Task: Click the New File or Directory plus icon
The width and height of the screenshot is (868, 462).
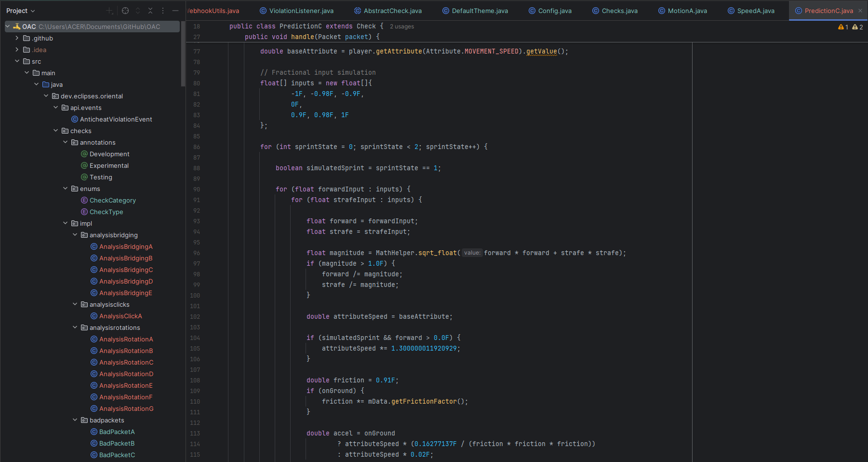Action: coord(110,11)
